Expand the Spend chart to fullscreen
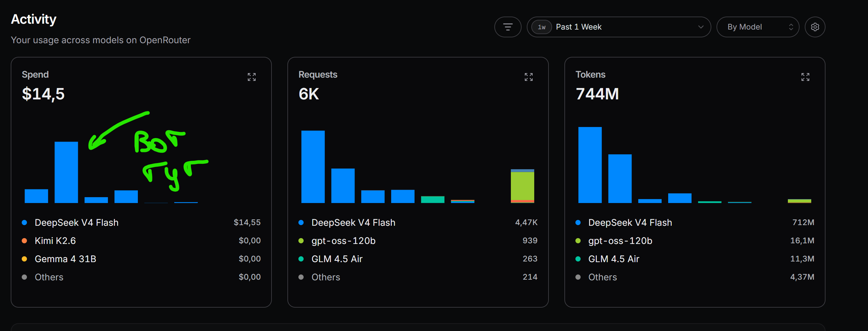868x331 pixels. tap(252, 77)
